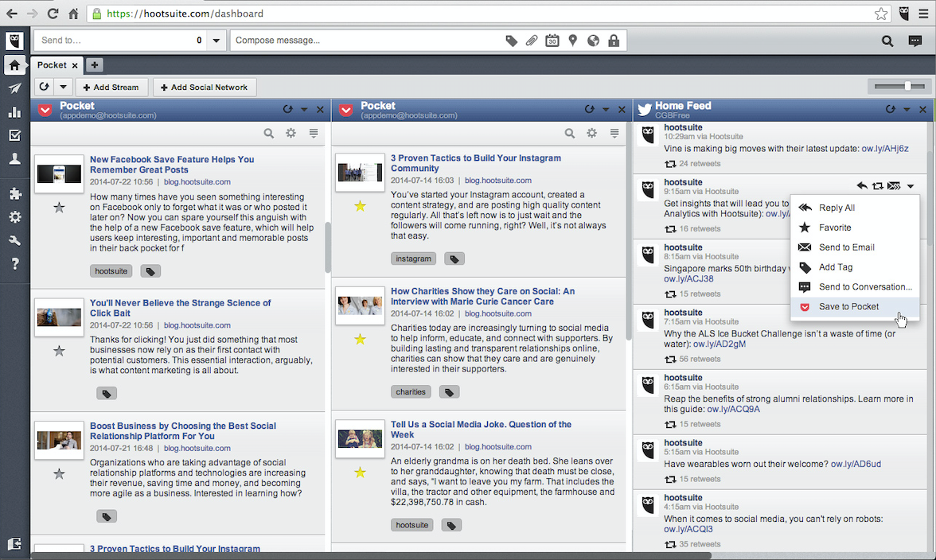Screen dimensions: 936x560
Task: Click the instagram tag button
Action: (x=413, y=259)
